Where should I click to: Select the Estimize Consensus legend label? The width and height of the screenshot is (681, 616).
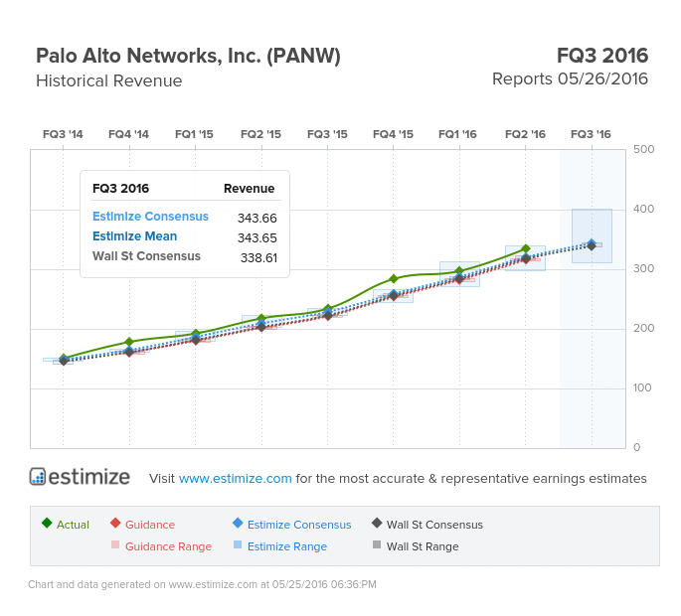point(299,525)
